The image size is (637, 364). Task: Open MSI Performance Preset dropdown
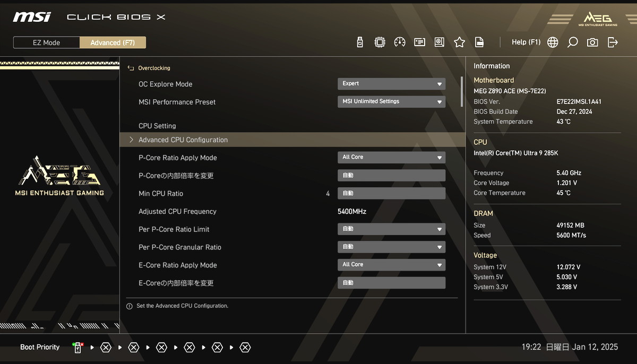[391, 101]
